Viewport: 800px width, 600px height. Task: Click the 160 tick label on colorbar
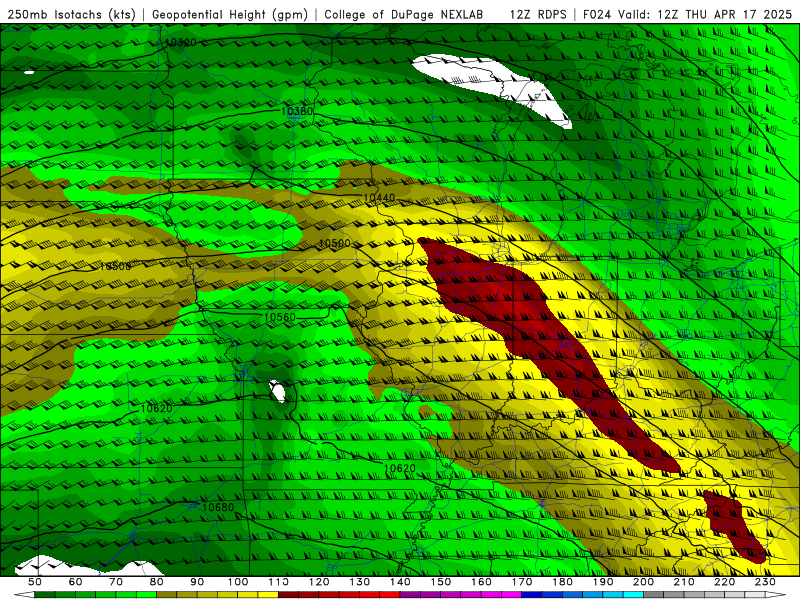point(481,582)
